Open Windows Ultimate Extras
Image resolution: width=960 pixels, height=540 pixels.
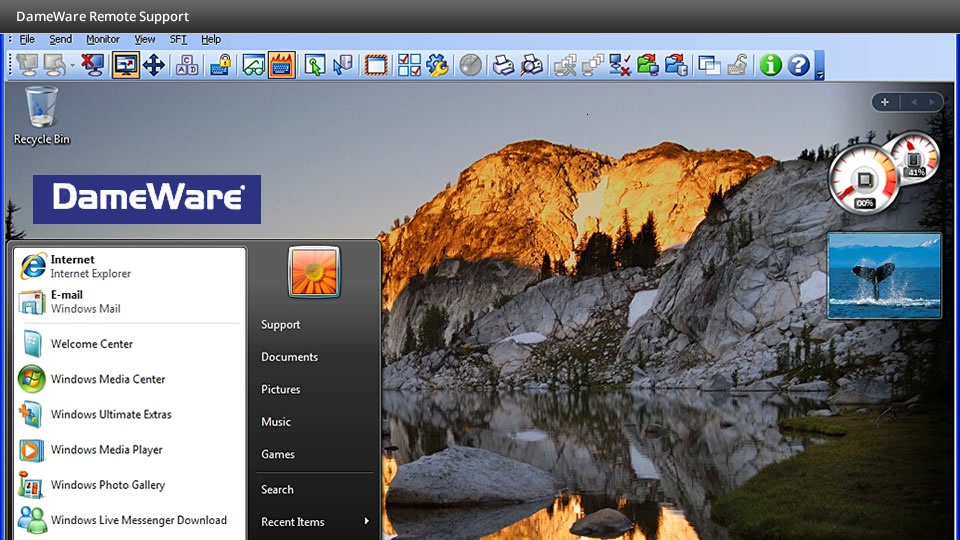[x=129, y=414]
